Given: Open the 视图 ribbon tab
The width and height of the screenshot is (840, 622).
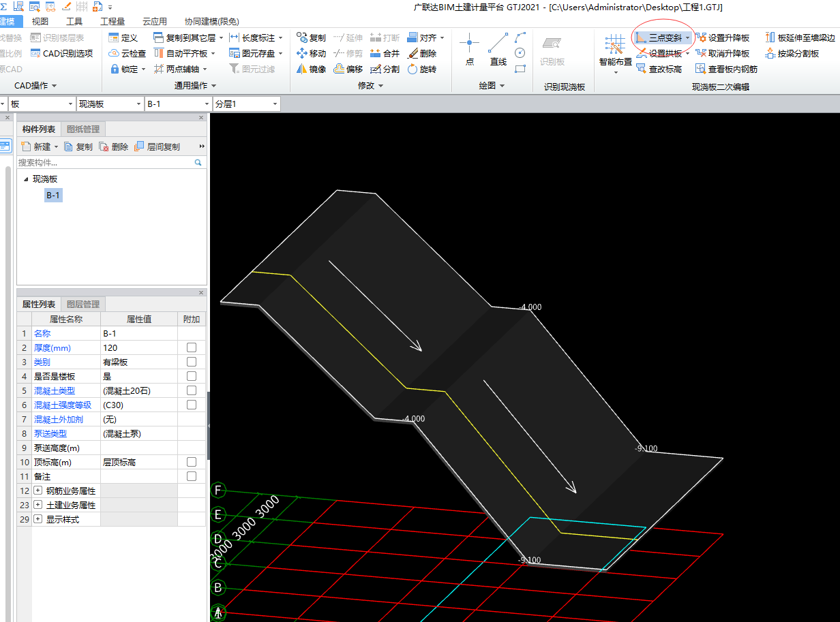Looking at the screenshot, I should click(40, 21).
